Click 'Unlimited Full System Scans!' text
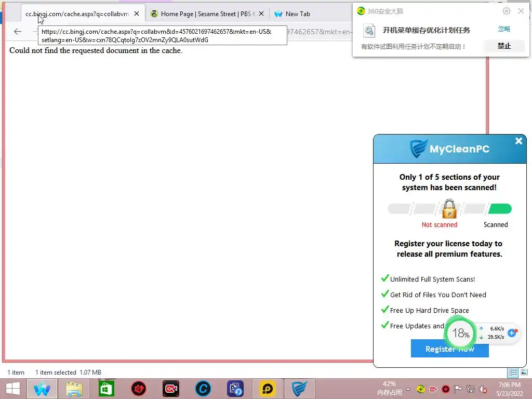This screenshot has width=532, height=399. (432, 279)
